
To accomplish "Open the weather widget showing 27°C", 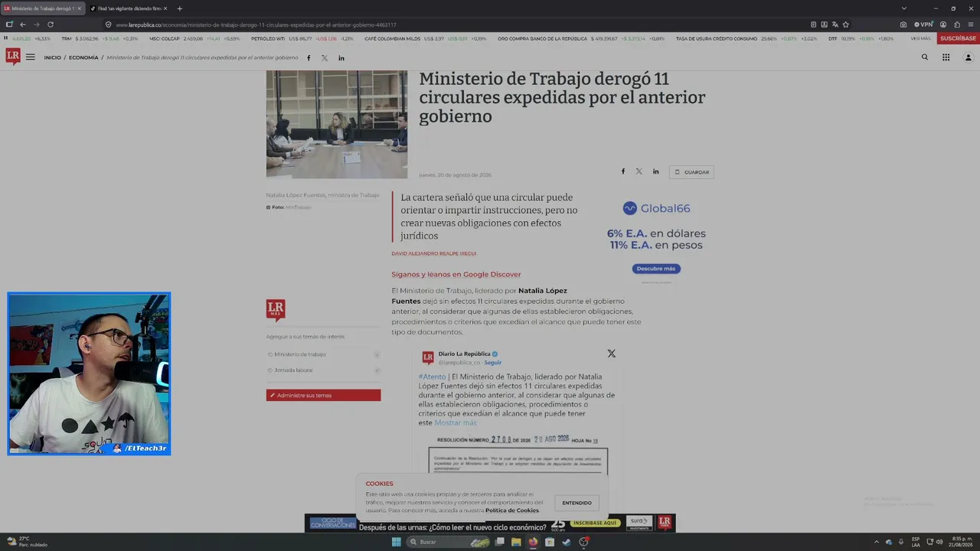I will 27,542.
